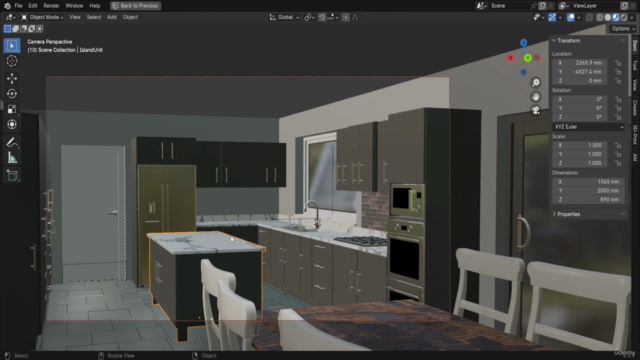
Task: Open the Object Mode dropdown
Action: (x=42, y=17)
